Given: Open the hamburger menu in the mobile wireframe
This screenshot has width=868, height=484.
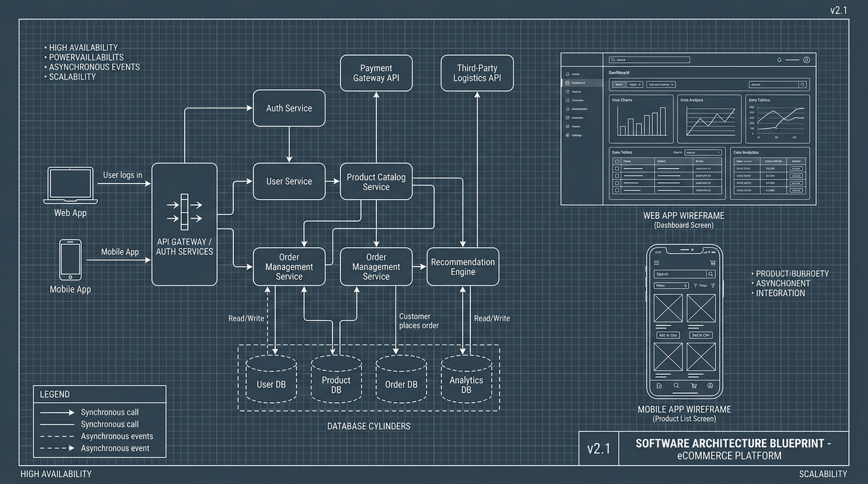Looking at the screenshot, I should pos(657,262).
